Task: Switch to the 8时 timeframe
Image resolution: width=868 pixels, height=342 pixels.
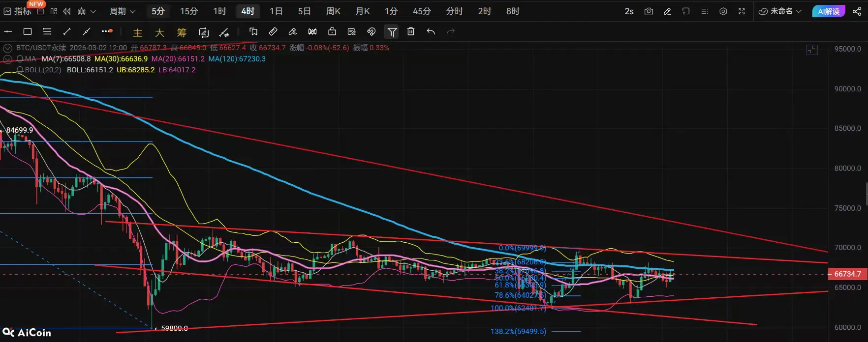Action: pyautogui.click(x=513, y=11)
